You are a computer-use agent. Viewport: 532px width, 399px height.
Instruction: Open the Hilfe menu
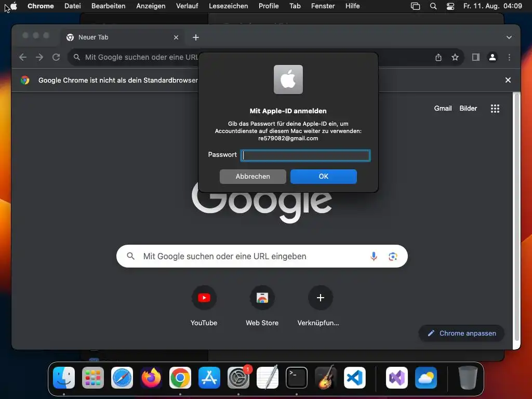pos(352,6)
